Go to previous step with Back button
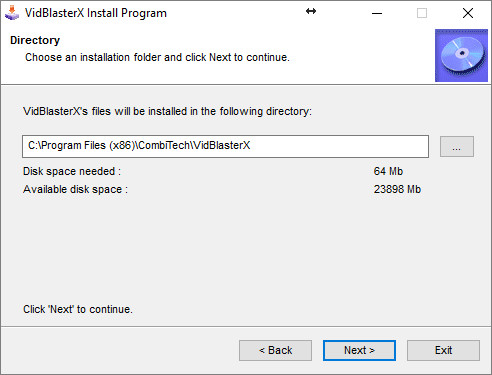 pos(275,350)
